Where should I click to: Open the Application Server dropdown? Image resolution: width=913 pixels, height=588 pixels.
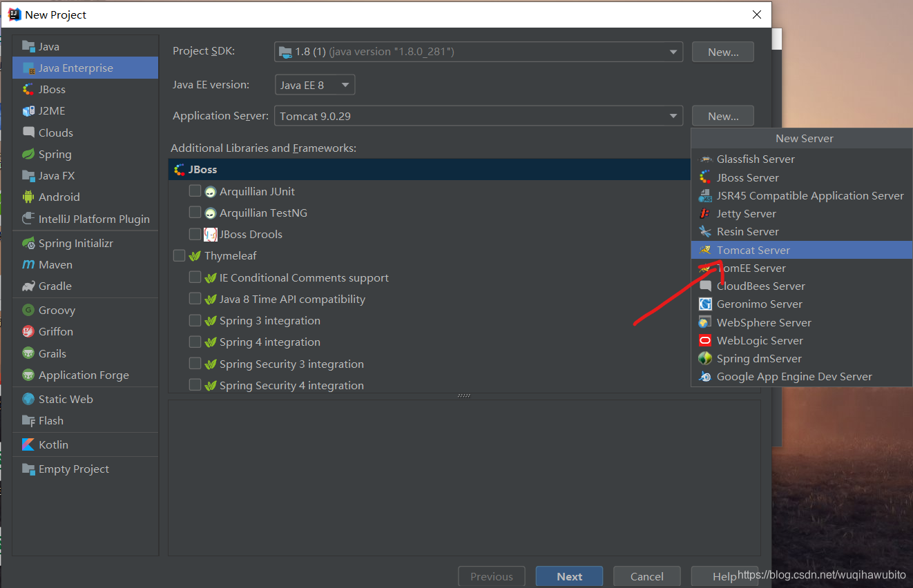479,116
